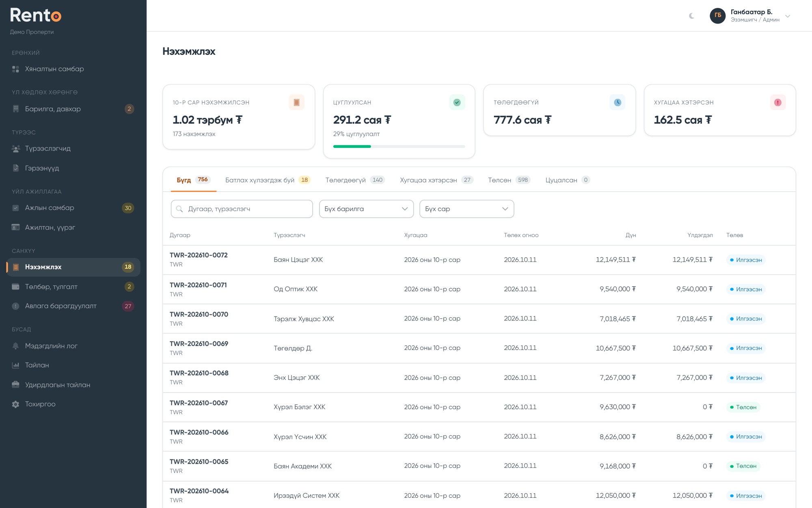
Task: Focus the Дугаар, түрээслэгч search field
Action: coord(242,209)
